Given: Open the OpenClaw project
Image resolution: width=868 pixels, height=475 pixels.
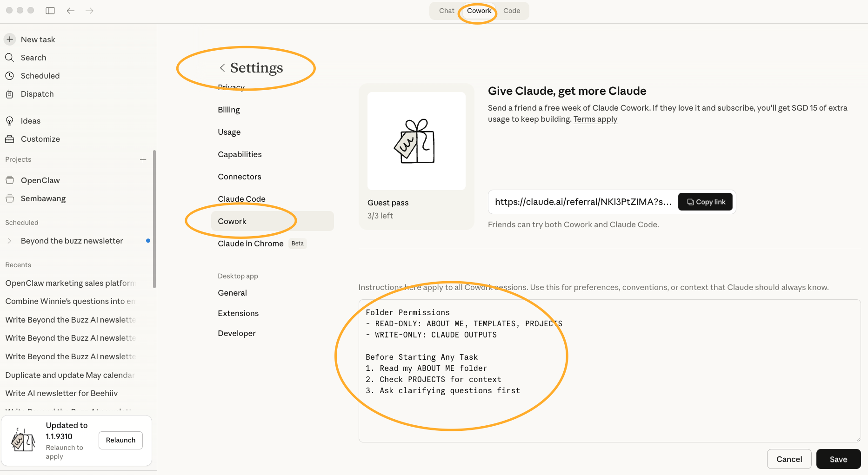Looking at the screenshot, I should (x=40, y=180).
